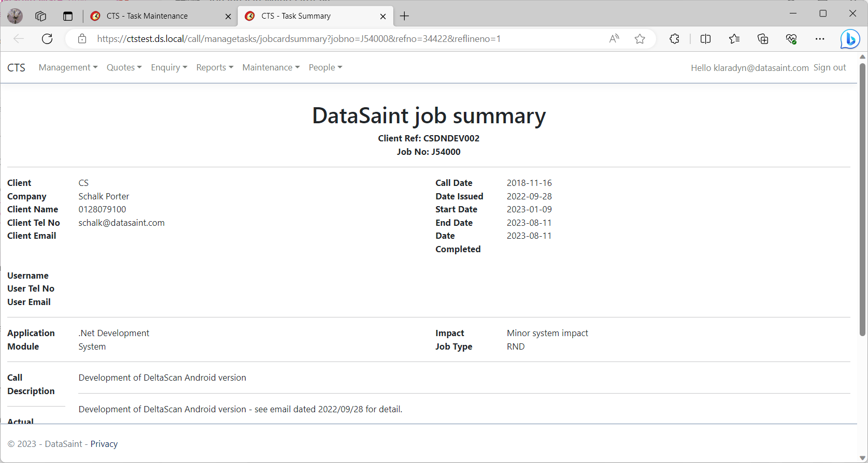Viewport: 868px width, 463px height.
Task: Select the Job No: J54000 text
Action: 429,152
